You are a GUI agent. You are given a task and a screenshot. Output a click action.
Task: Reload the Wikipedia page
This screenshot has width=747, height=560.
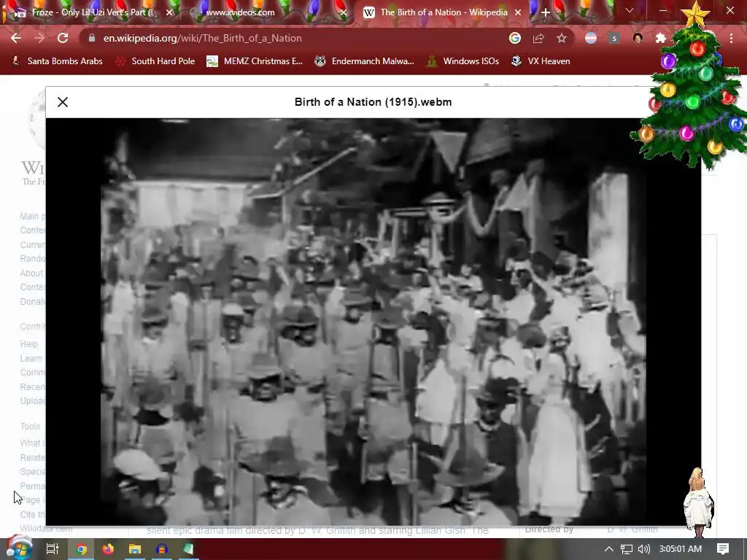coord(63,38)
